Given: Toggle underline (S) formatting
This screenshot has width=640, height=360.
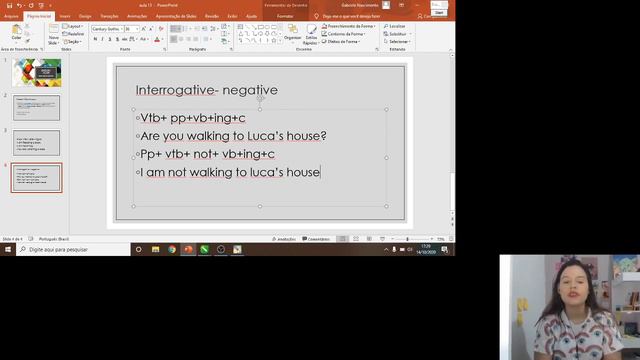Looking at the screenshot, I should point(110,39).
